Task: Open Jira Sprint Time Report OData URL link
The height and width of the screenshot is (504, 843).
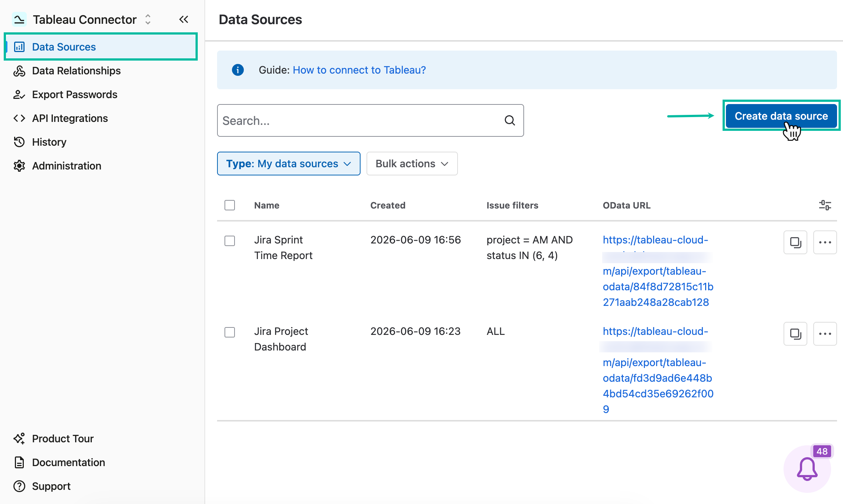Action: [x=658, y=271]
